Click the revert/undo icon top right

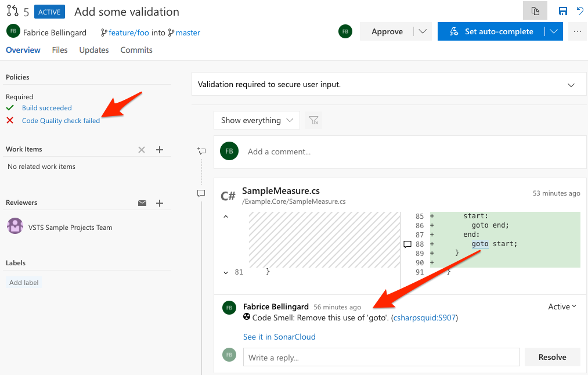pos(579,11)
